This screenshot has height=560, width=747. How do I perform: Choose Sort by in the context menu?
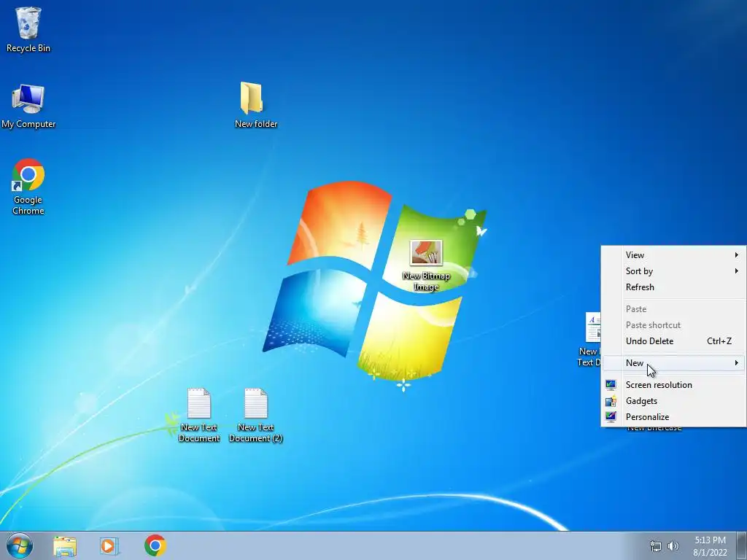[x=673, y=271]
